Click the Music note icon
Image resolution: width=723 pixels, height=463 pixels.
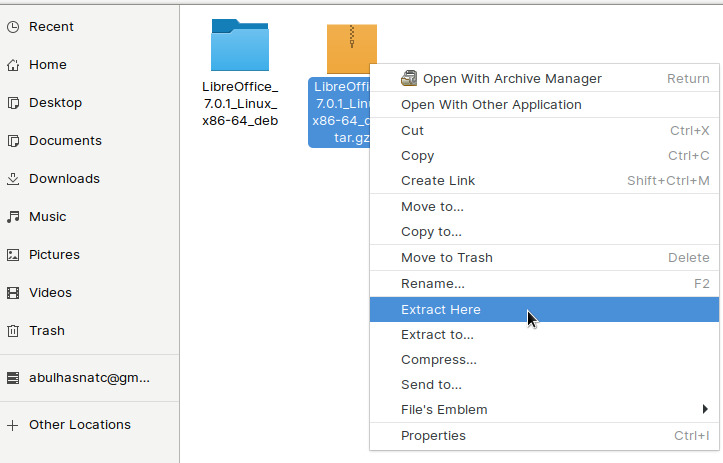tap(13, 217)
